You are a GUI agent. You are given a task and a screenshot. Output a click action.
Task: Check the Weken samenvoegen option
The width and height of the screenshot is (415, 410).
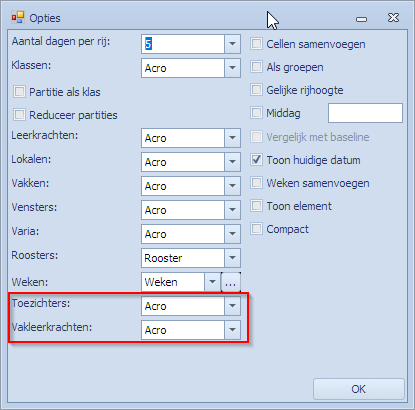(256, 183)
